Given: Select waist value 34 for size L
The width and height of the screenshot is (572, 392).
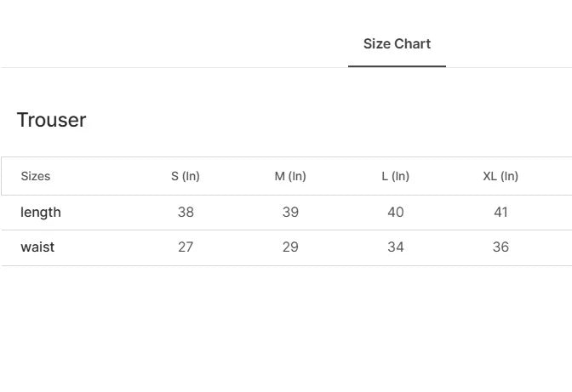Looking at the screenshot, I should (396, 247).
